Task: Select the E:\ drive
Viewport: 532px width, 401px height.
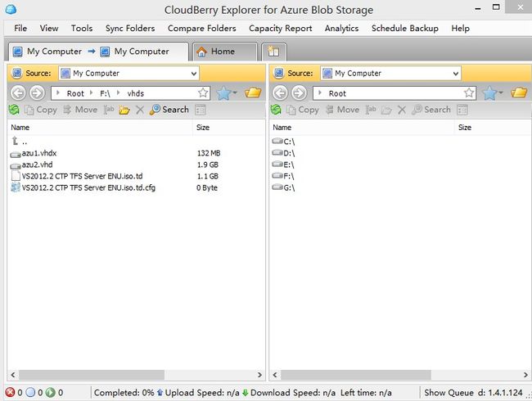Action: click(283, 164)
